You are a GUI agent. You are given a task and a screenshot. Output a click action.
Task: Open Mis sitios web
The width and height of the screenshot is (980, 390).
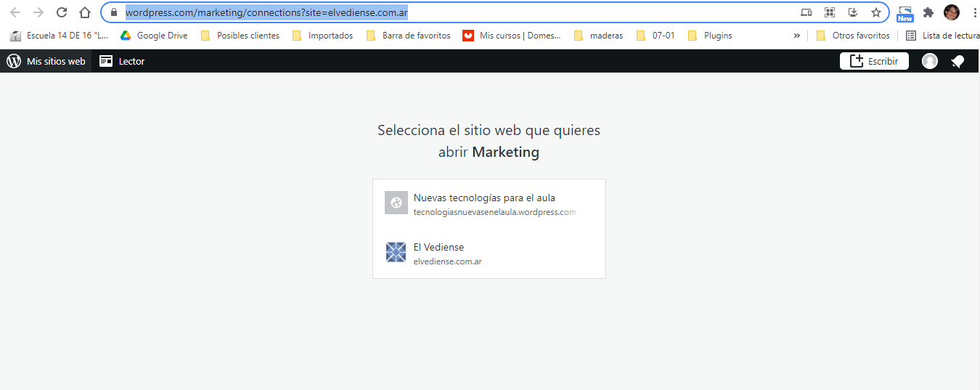pyautogui.click(x=46, y=61)
